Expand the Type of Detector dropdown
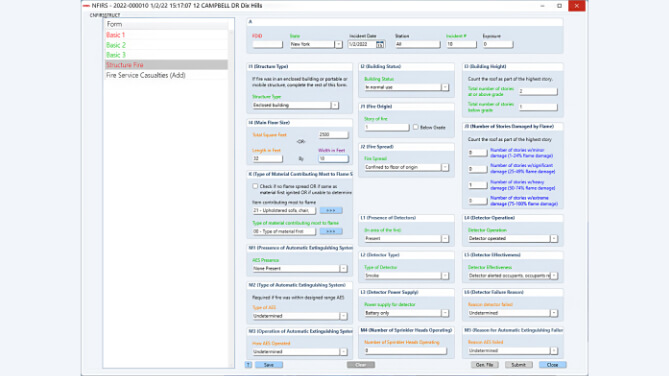 445,276
